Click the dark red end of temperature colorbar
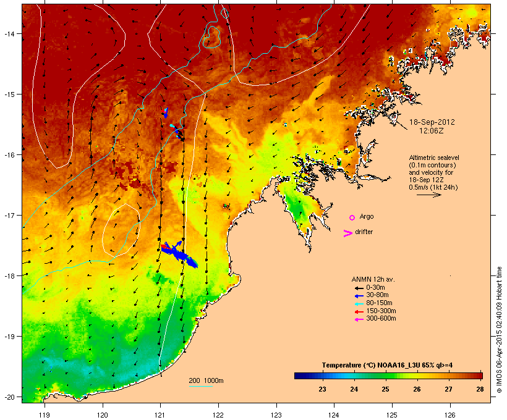Screen dimensions: 507x420 477,376
